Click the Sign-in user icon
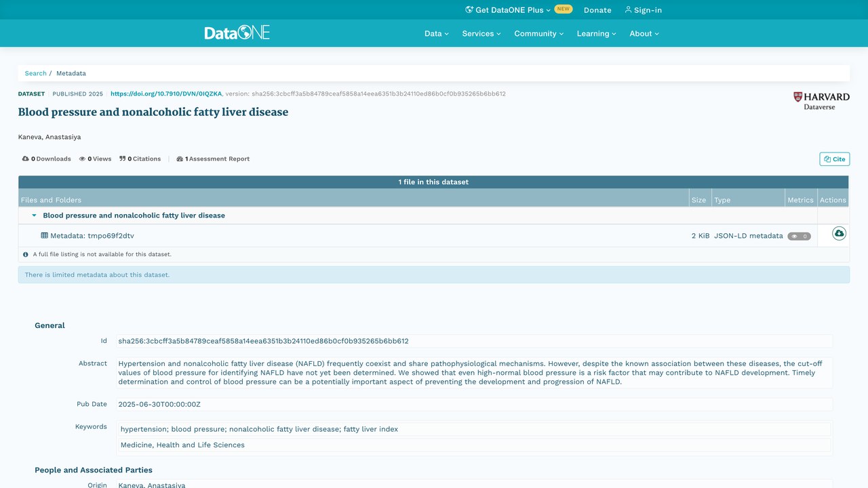This screenshot has height=488, width=868. pyautogui.click(x=628, y=9)
